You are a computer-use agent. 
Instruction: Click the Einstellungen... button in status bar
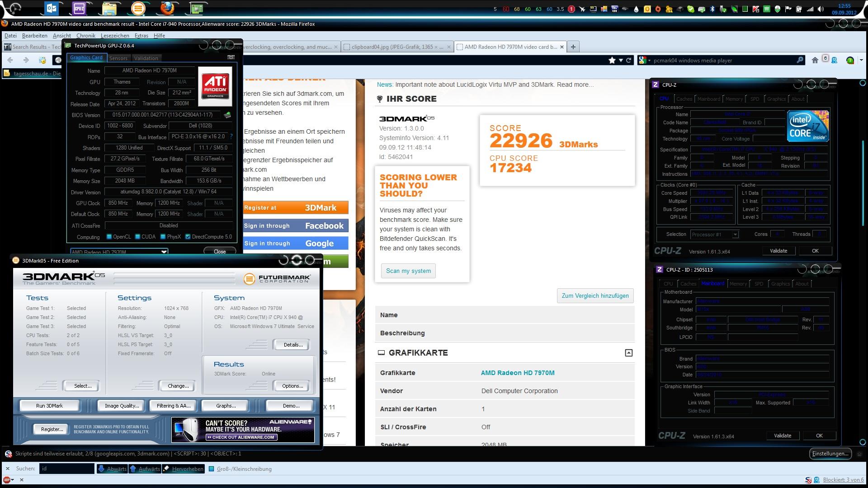click(x=830, y=454)
